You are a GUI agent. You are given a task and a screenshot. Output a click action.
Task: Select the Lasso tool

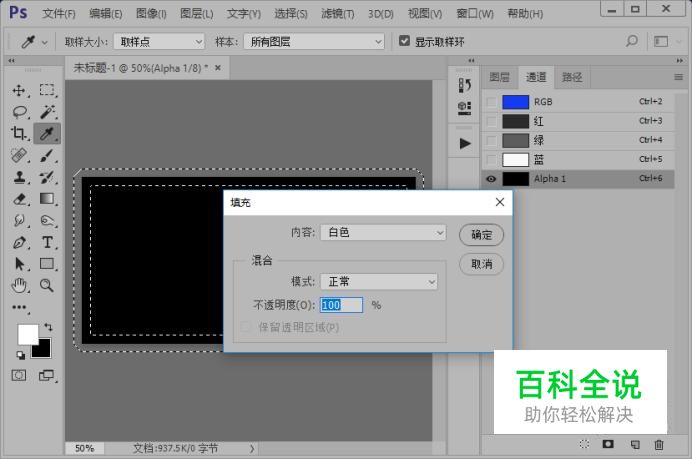point(19,112)
